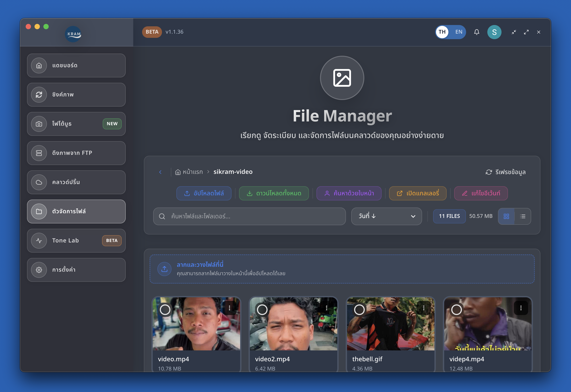Select the video.mp4 checkbox circle

click(x=165, y=310)
